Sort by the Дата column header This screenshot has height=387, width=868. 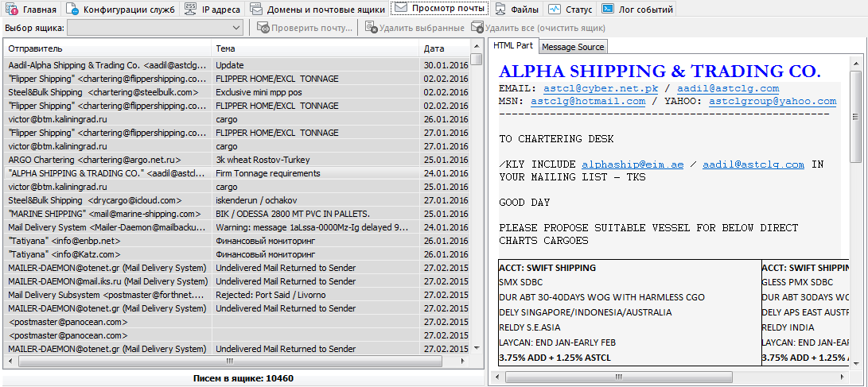[x=445, y=48]
